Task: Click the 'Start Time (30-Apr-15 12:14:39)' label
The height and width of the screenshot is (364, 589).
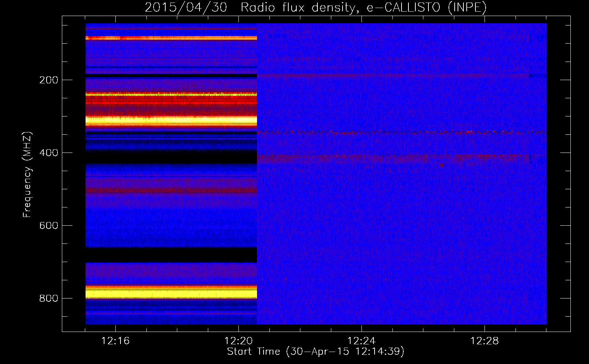Action: point(316,352)
